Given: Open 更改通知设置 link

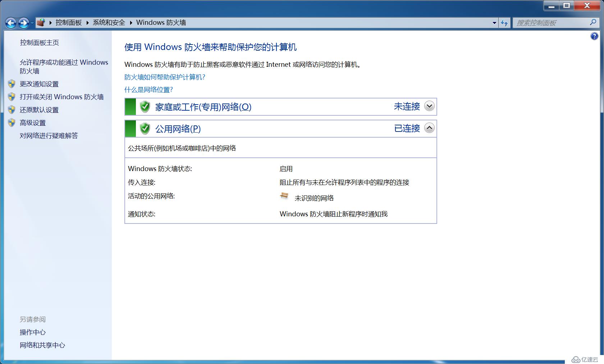Looking at the screenshot, I should click(39, 84).
